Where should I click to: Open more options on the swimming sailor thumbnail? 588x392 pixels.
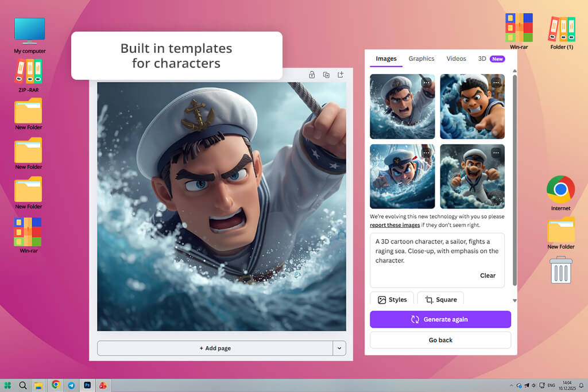click(426, 153)
